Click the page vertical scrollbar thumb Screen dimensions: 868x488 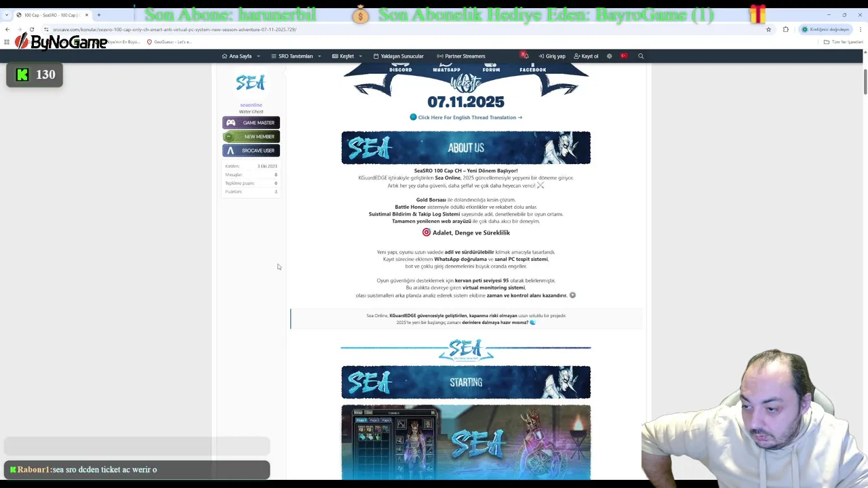coord(865,81)
